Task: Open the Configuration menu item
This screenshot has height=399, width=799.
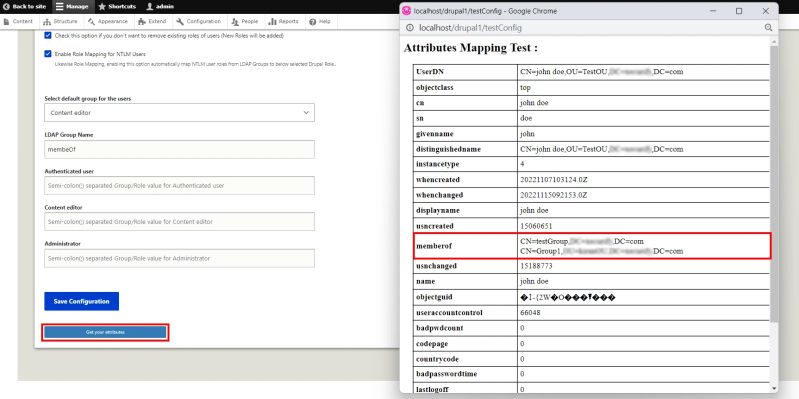Action: click(x=199, y=21)
